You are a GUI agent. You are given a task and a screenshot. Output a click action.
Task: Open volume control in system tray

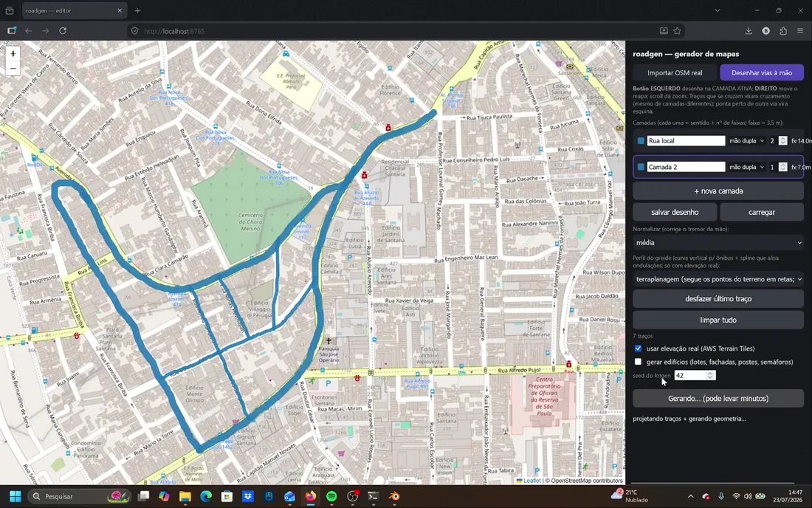point(748,496)
